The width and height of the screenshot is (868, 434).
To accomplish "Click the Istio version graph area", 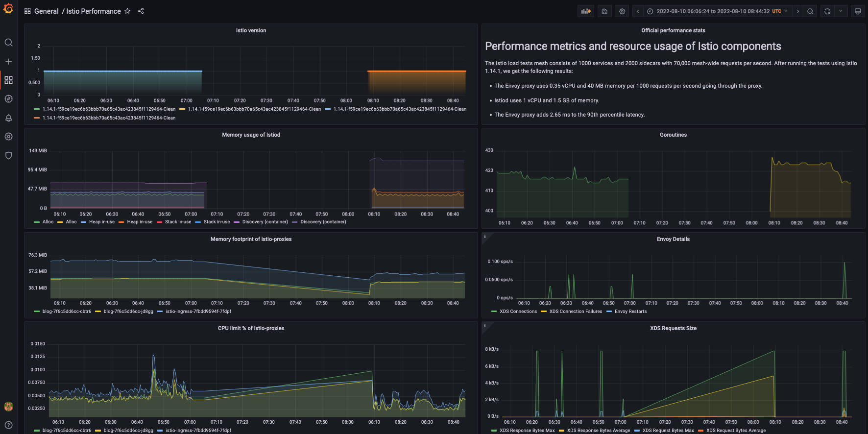I will 255,71.
